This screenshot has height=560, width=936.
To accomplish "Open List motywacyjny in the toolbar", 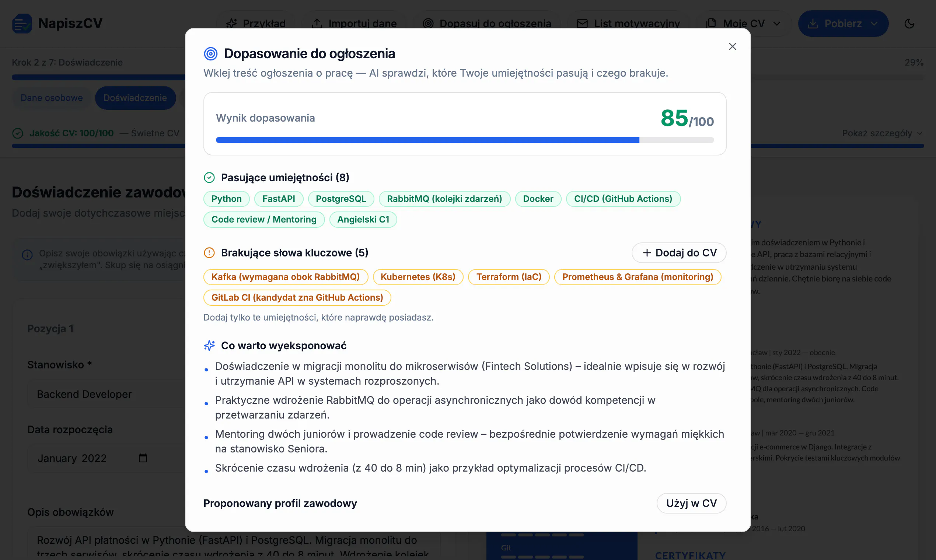I will (x=628, y=24).
